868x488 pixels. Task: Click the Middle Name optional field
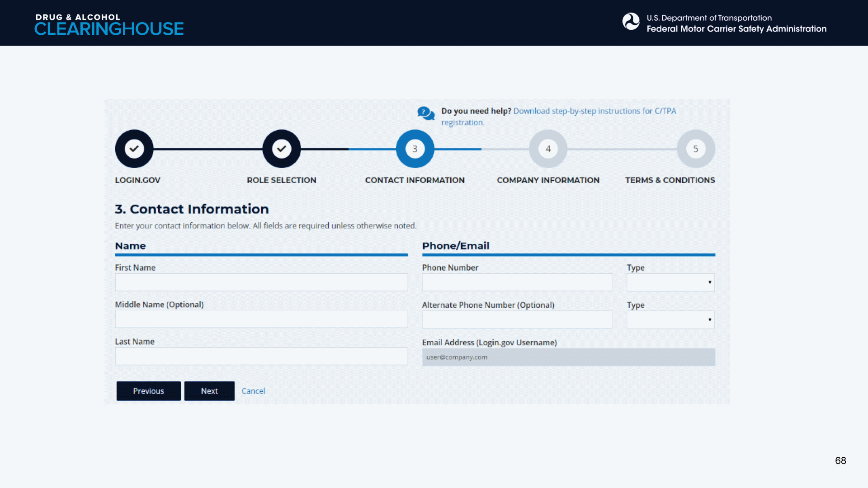tap(261, 319)
